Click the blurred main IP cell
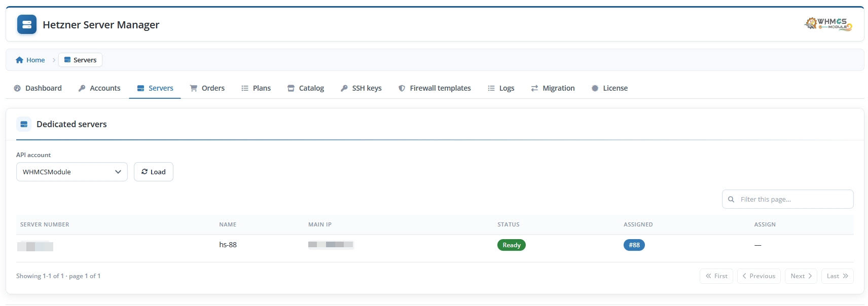 331,245
